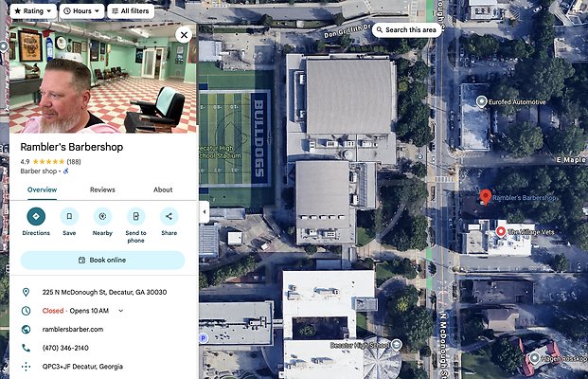Close the place details panel

pos(184,35)
